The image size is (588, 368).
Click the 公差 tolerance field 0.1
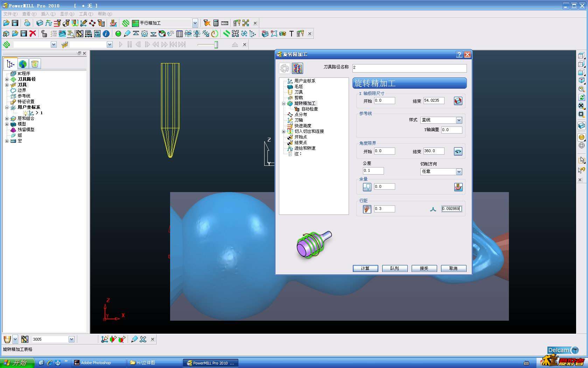(x=373, y=171)
